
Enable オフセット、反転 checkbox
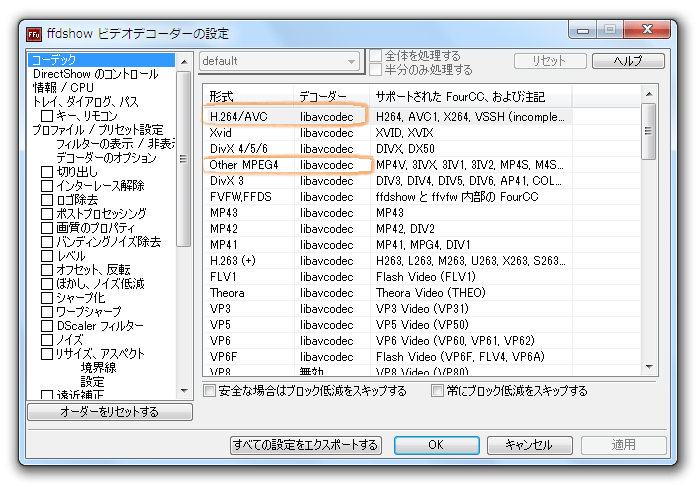(47, 270)
